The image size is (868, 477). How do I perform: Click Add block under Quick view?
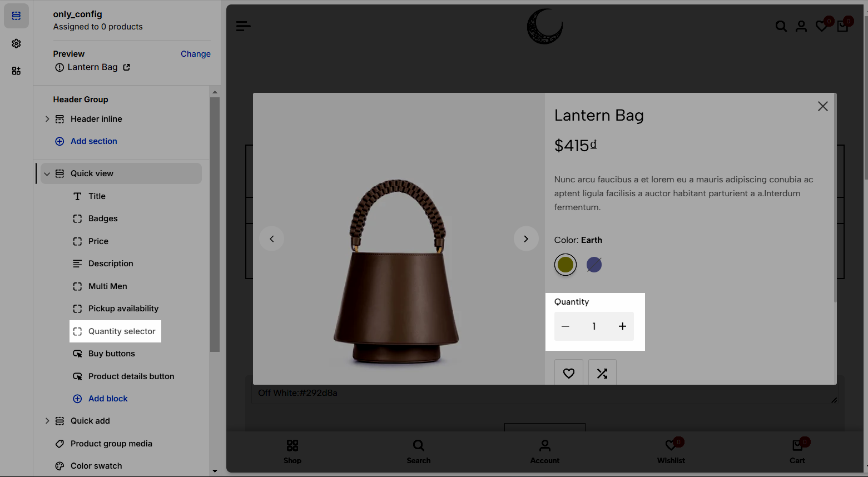point(101,399)
